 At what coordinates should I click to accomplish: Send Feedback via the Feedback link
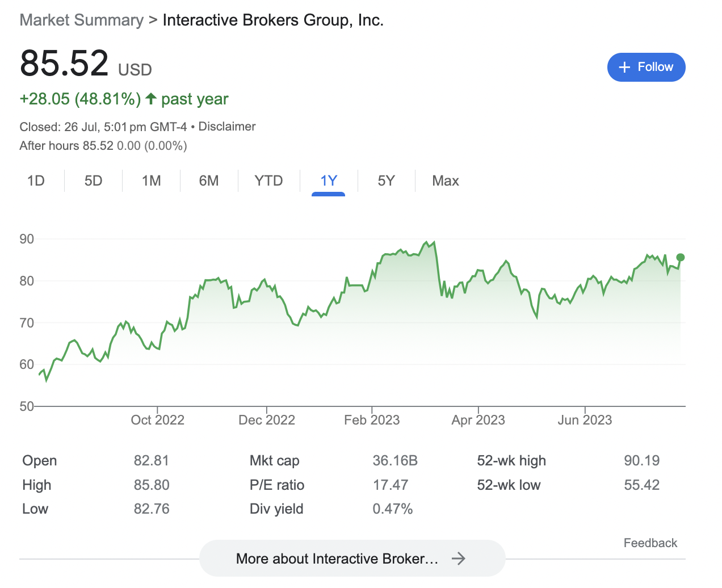pos(650,543)
